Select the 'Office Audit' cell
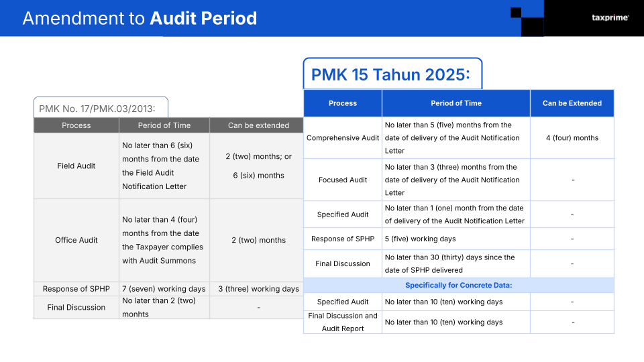Viewport: 644px width, 362px height. [x=76, y=240]
